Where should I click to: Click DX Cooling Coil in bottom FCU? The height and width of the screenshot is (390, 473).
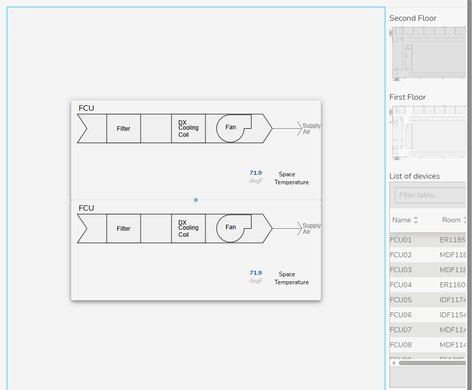[x=188, y=229]
